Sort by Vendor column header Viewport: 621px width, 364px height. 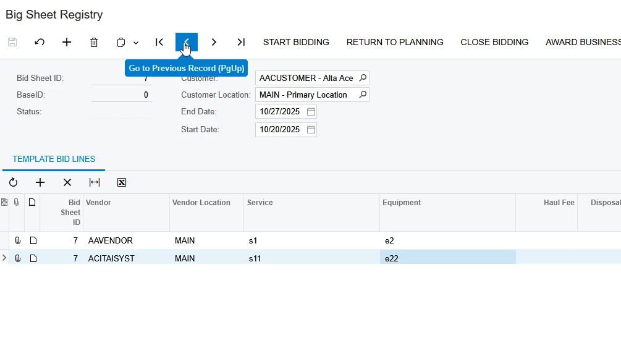point(126,213)
